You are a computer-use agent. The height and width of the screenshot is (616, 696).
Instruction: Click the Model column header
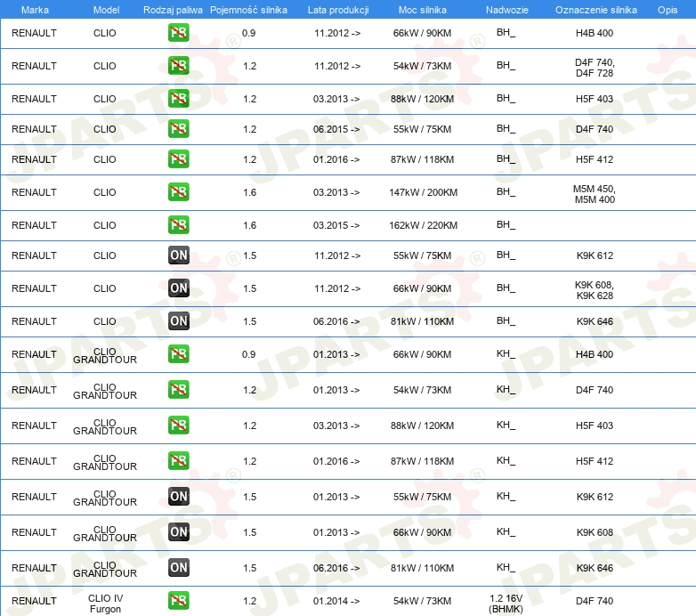[106, 10]
